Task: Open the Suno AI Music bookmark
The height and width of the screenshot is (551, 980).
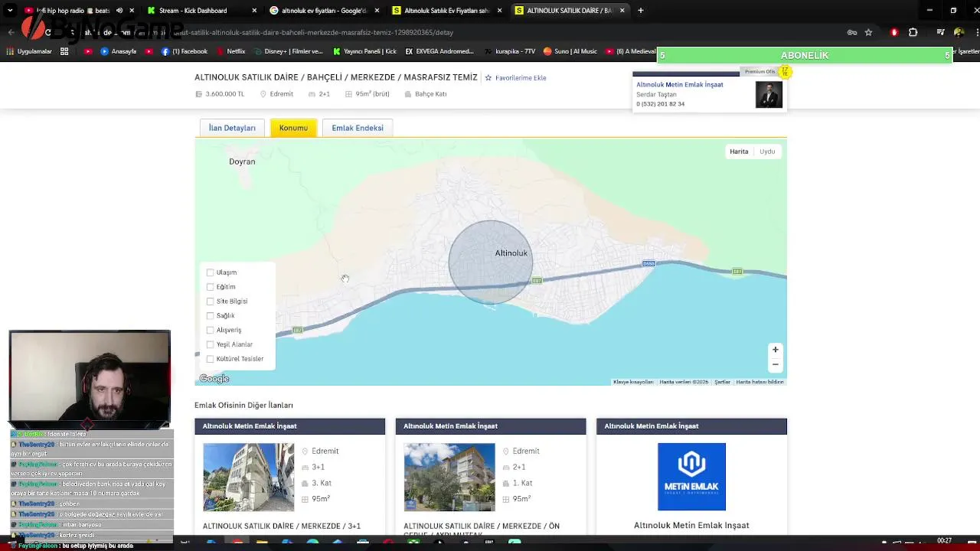Action: click(x=570, y=51)
